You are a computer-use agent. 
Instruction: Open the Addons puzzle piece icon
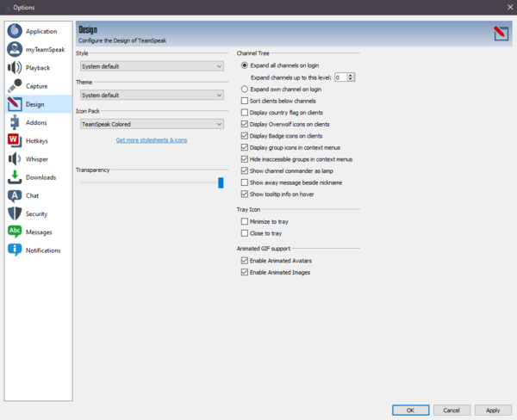[15, 122]
